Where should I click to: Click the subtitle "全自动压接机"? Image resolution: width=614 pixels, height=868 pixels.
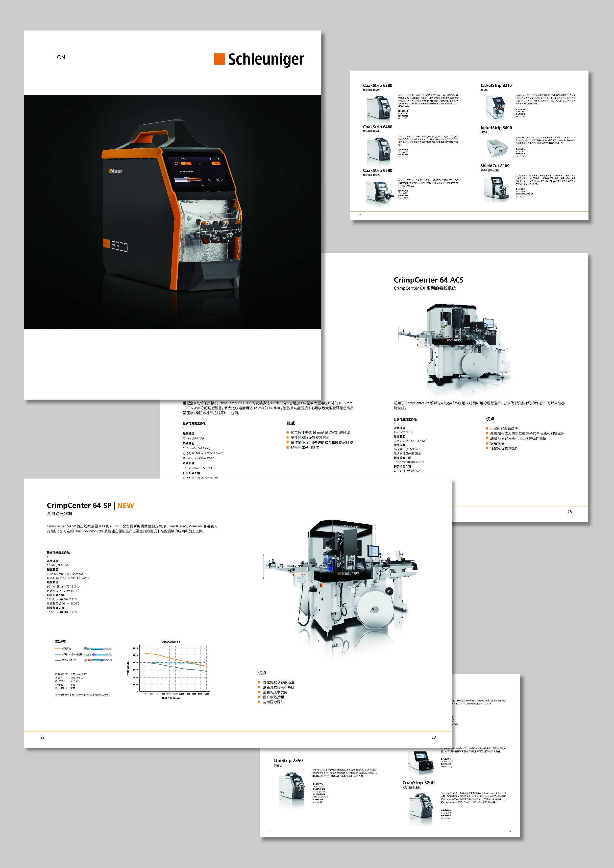pyautogui.click(x=59, y=513)
